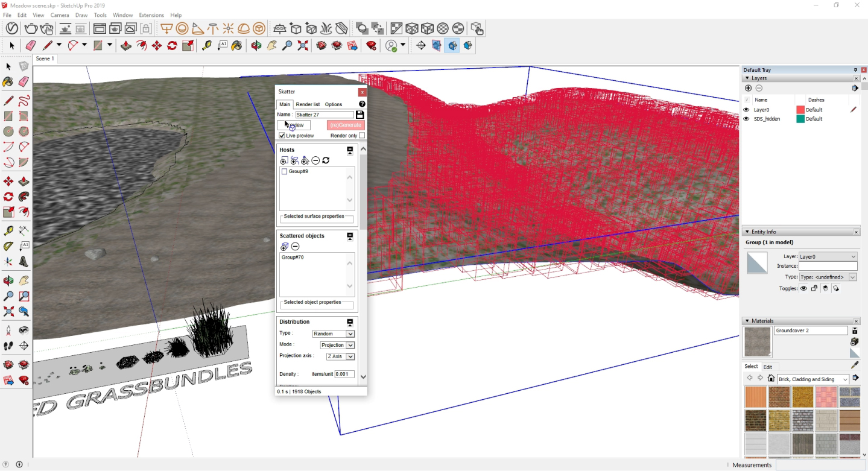Open the Distribution Type dropdown
Image resolution: width=868 pixels, height=471 pixels.
click(x=333, y=333)
